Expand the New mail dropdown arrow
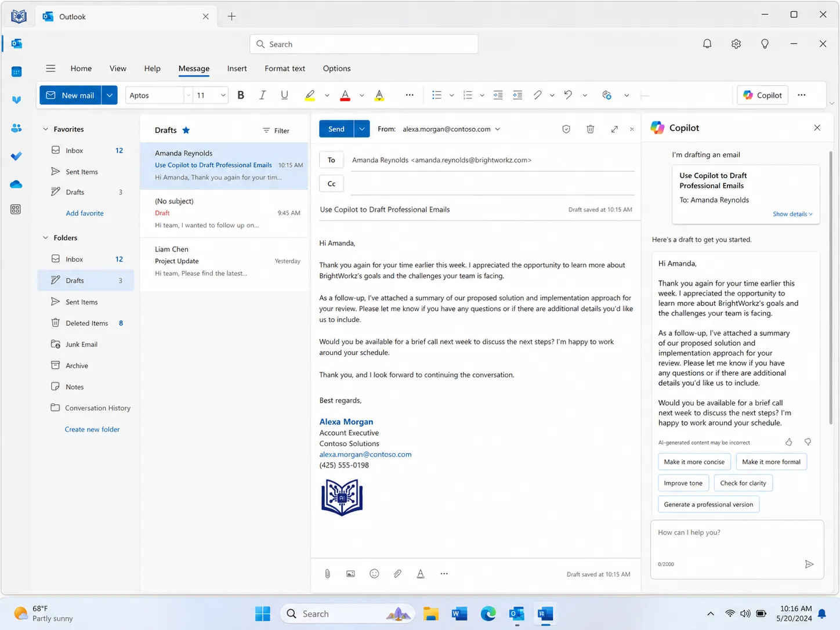This screenshot has height=630, width=840. tap(110, 95)
